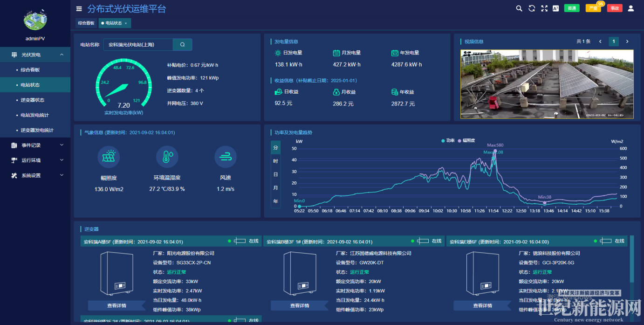Screen dimensions: 644x325
Task: Click the 136.0 W/m2 irradiance value
Action: pyautogui.click(x=109, y=189)
